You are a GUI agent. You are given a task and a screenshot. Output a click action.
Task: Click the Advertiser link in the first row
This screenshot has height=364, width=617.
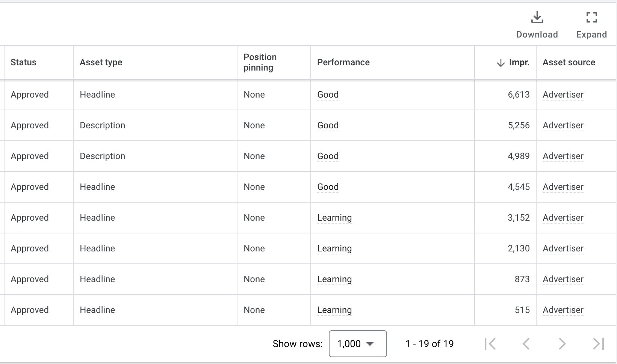pos(563,95)
